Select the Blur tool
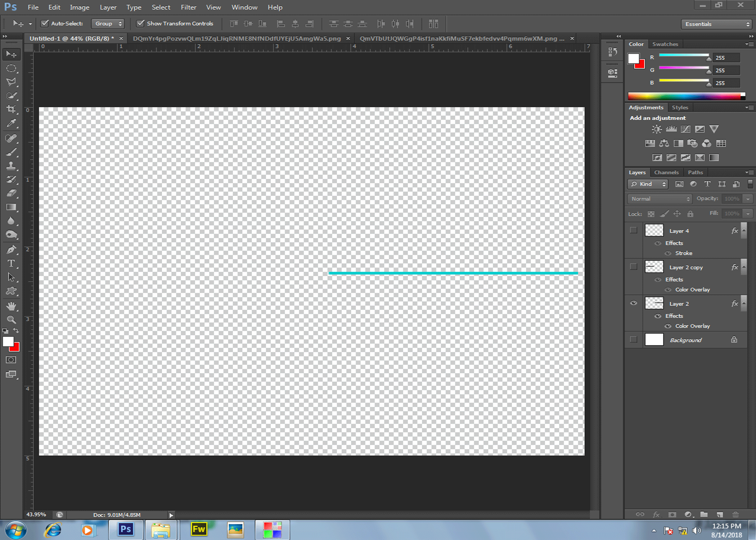 (x=11, y=221)
